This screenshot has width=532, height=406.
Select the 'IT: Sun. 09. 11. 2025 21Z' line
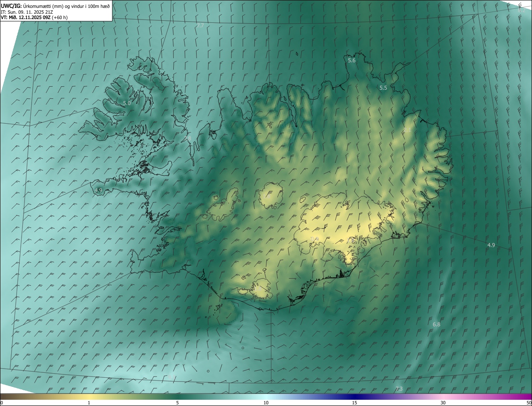[27, 12]
